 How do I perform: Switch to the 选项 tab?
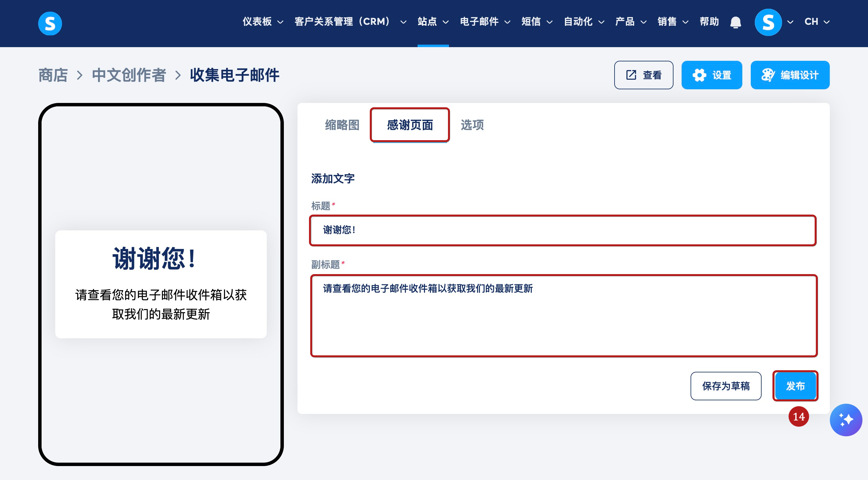point(472,125)
